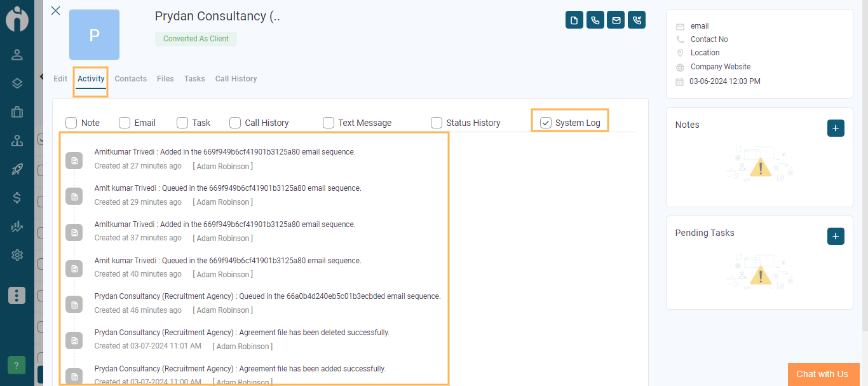This screenshot has height=386, width=868.
Task: Open the briefcase icon in left sidebar
Action: pos(17,112)
